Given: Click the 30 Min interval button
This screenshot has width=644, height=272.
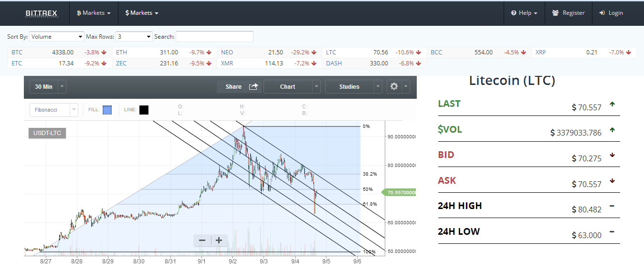Looking at the screenshot, I should pyautogui.click(x=44, y=87).
